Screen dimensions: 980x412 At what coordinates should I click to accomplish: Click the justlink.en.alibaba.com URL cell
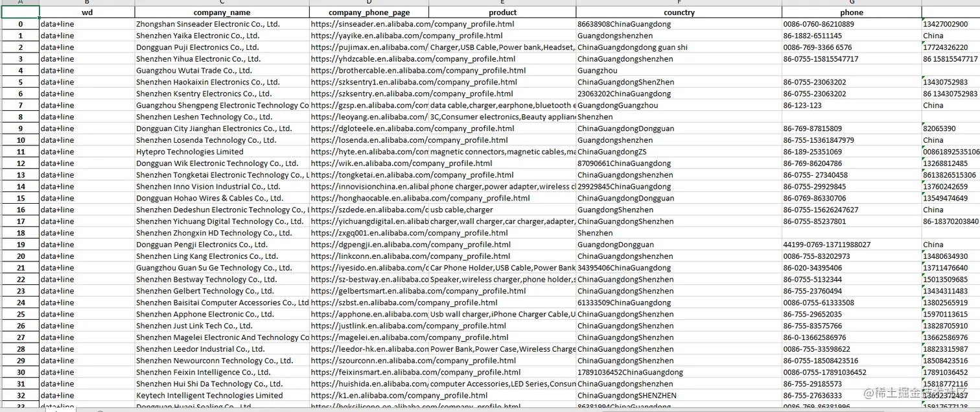coord(369,326)
